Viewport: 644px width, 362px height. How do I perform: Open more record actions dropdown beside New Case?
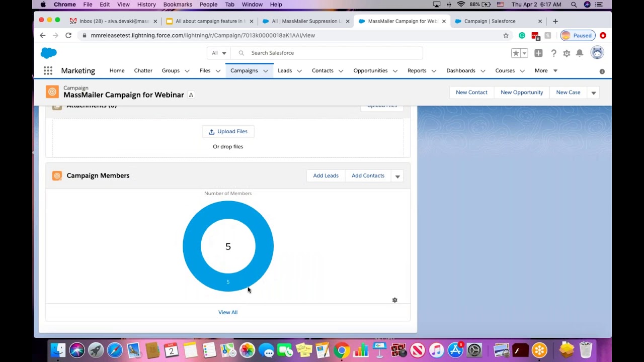click(594, 93)
